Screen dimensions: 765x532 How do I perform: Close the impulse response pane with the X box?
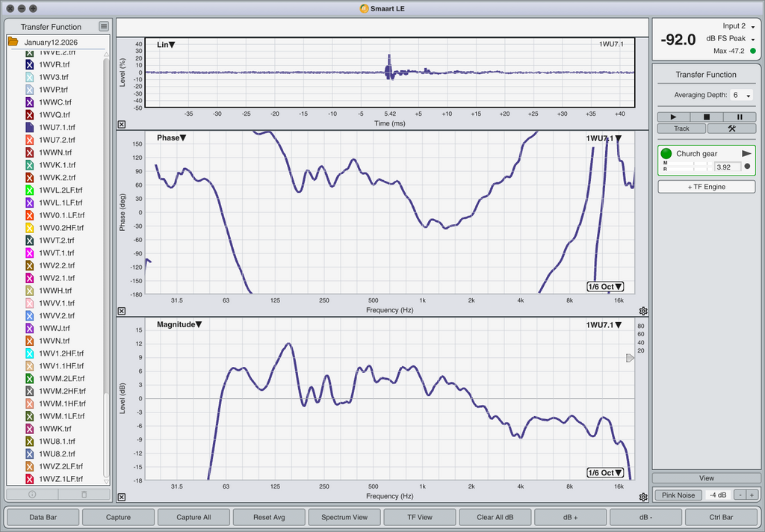(x=122, y=125)
